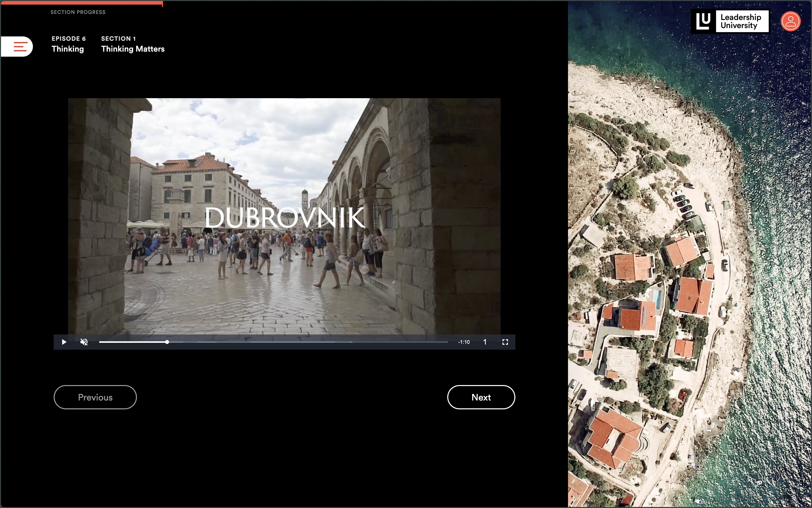Image resolution: width=812 pixels, height=508 pixels.
Task: Click Section 1 Thinking Matters heading
Action: [133, 44]
